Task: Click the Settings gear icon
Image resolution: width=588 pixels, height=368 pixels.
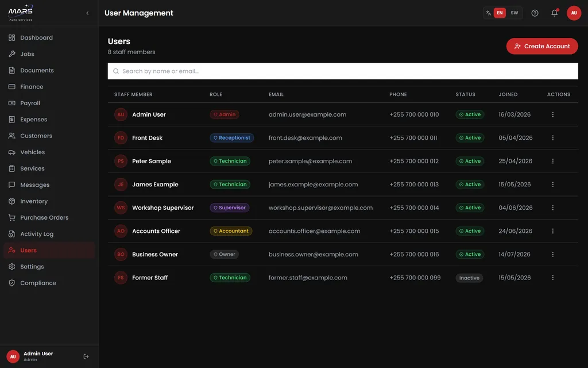Action: [x=12, y=267]
